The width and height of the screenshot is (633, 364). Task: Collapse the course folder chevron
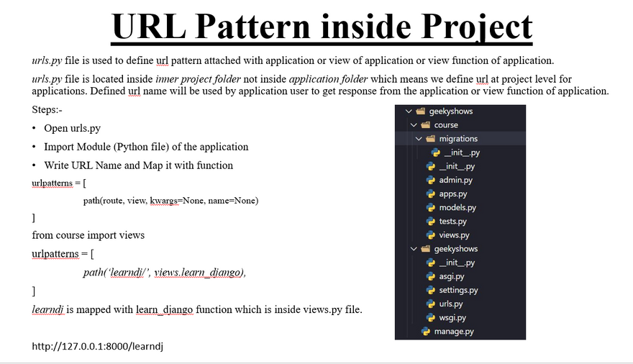tap(414, 124)
